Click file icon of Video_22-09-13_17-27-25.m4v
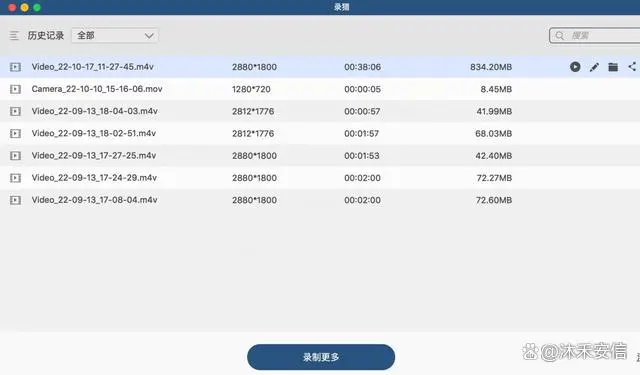Screen dimensions: 640x375 click(16, 156)
